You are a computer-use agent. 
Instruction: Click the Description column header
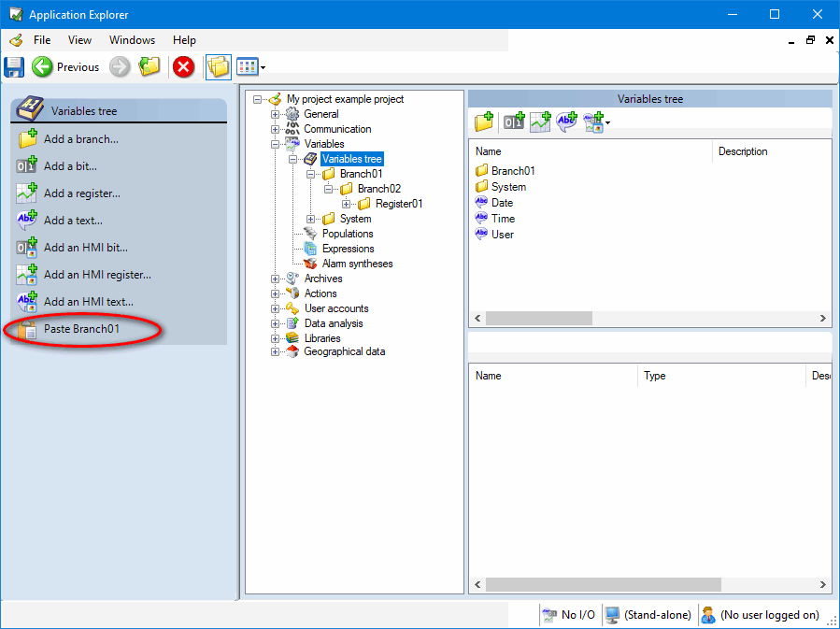click(743, 151)
